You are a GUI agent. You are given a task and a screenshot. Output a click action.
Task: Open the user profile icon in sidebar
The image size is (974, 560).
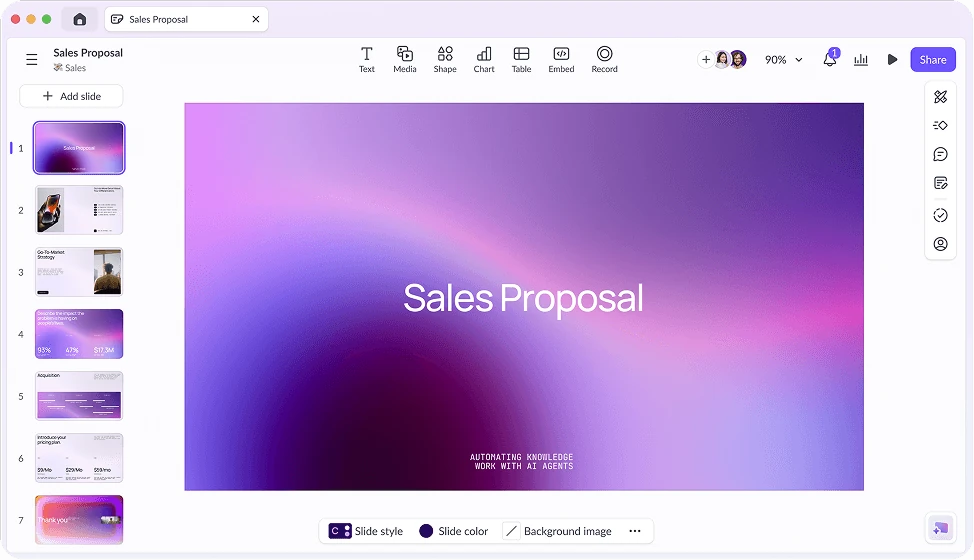(940, 244)
